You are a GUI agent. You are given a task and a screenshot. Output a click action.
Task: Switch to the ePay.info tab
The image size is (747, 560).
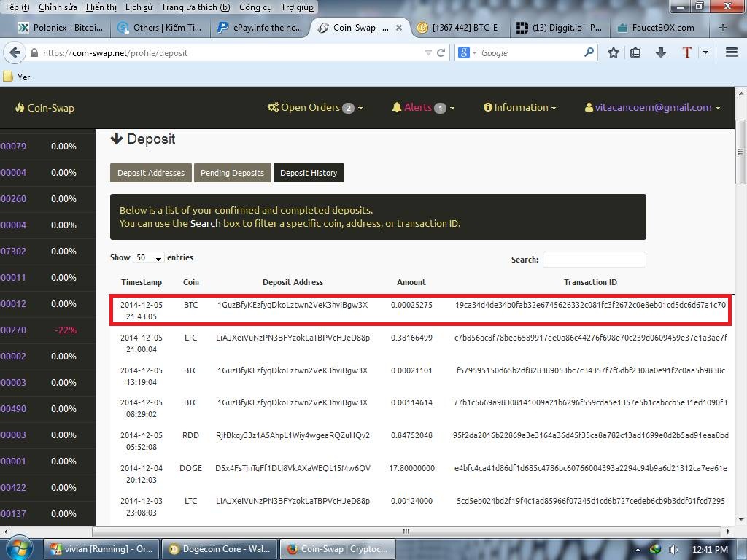tap(260, 28)
